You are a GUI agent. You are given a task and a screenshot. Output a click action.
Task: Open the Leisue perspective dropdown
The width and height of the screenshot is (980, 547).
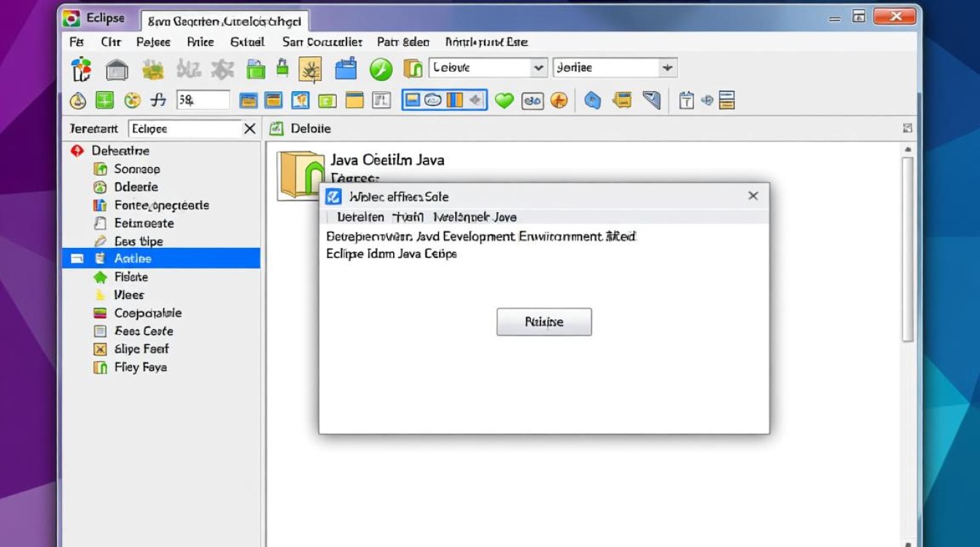[x=539, y=67]
